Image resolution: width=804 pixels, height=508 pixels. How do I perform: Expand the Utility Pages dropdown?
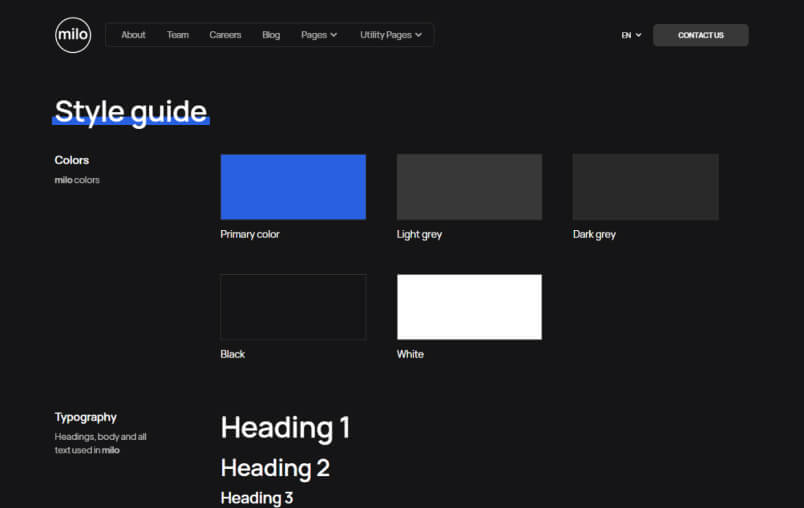(391, 35)
